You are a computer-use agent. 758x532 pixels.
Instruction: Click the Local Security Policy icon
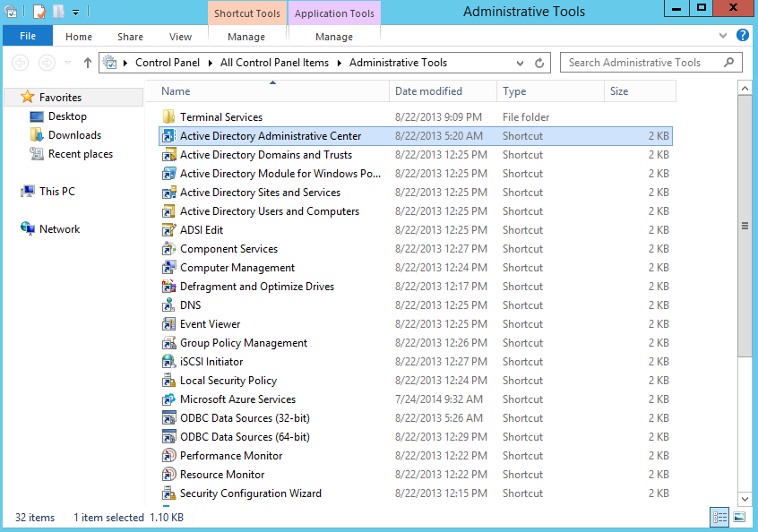[x=168, y=381]
